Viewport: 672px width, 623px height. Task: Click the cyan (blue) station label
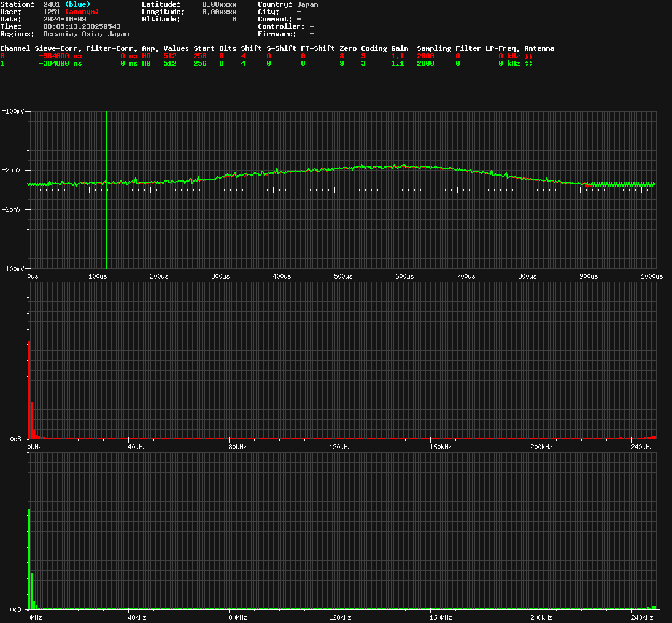pos(77,4)
